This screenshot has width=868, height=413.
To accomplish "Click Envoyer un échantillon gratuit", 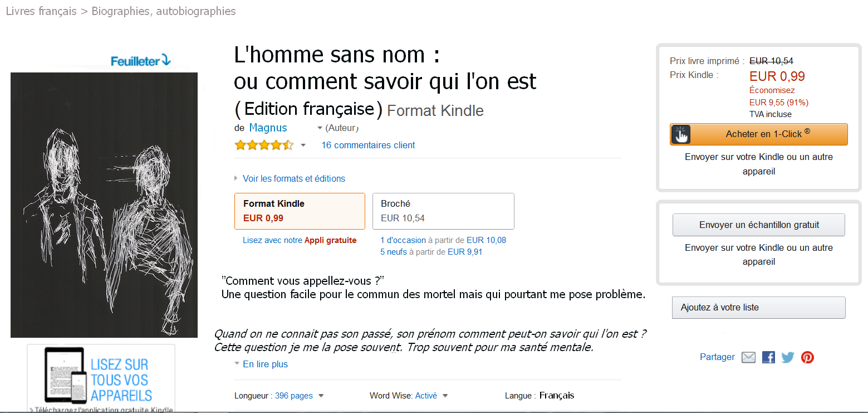I will (758, 225).
